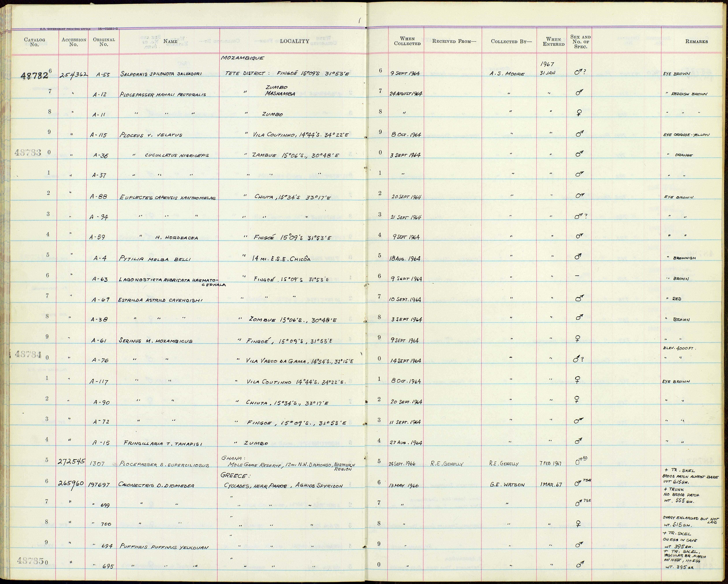Click Cyclades, near Paros locality
The width and height of the screenshot is (728, 584).
[284, 486]
